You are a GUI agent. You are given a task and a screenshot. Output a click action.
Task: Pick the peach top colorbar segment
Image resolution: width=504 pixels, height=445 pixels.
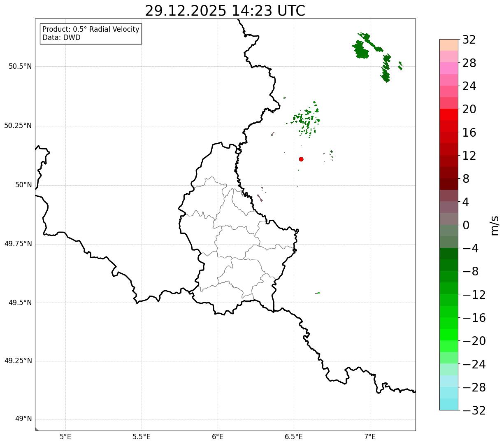click(449, 45)
